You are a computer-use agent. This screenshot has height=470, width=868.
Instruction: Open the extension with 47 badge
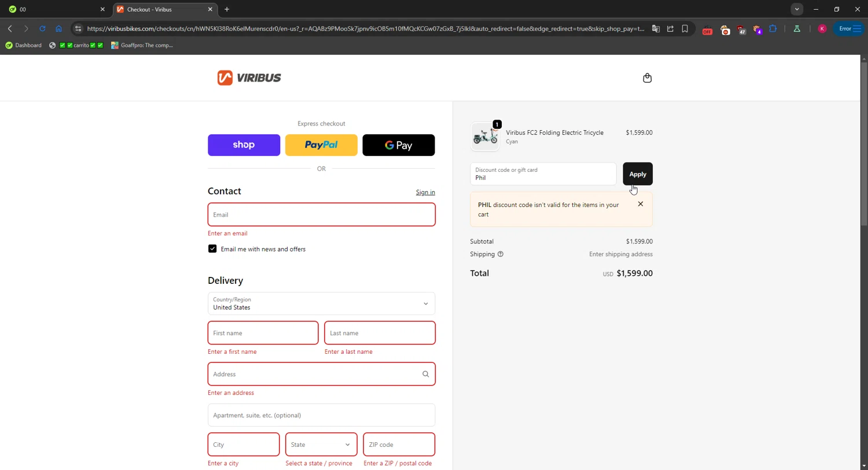pyautogui.click(x=741, y=30)
